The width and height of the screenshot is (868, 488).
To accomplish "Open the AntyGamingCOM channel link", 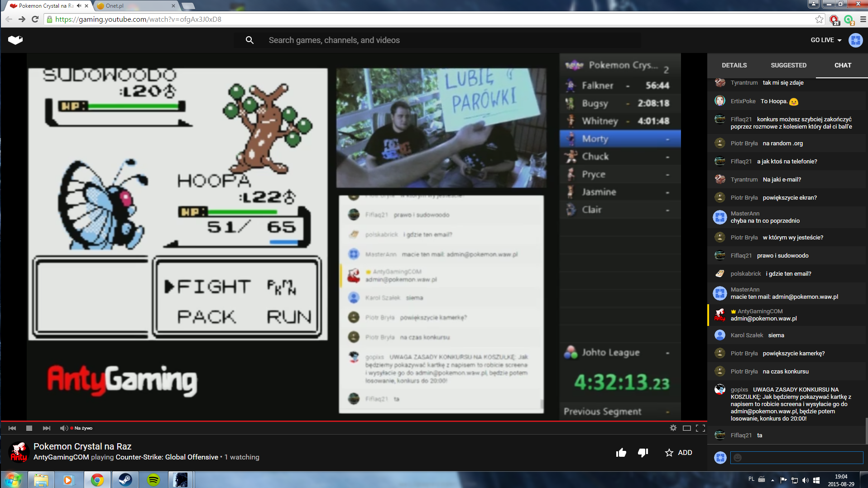I will tap(61, 457).
